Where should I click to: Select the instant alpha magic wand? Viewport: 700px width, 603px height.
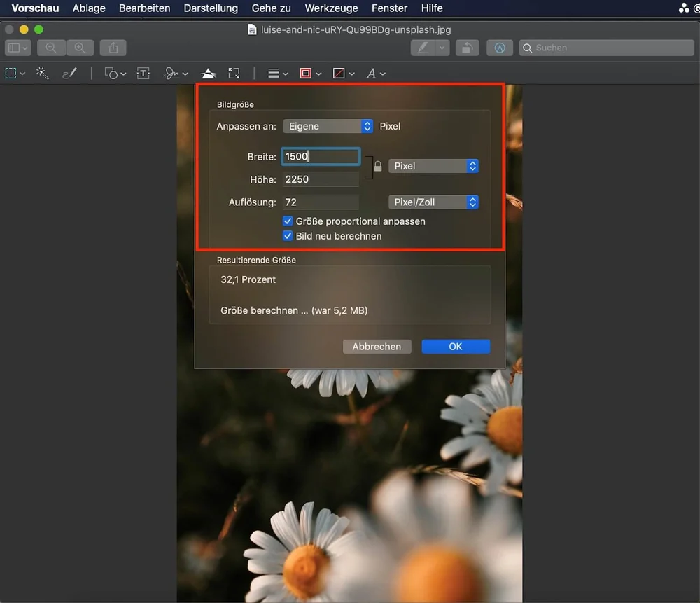click(43, 74)
